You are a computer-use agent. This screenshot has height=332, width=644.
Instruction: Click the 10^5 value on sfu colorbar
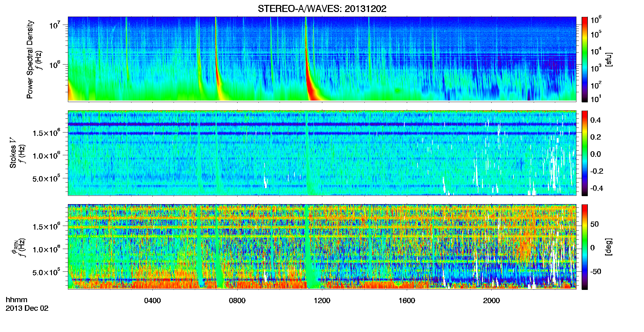pyautogui.click(x=596, y=34)
